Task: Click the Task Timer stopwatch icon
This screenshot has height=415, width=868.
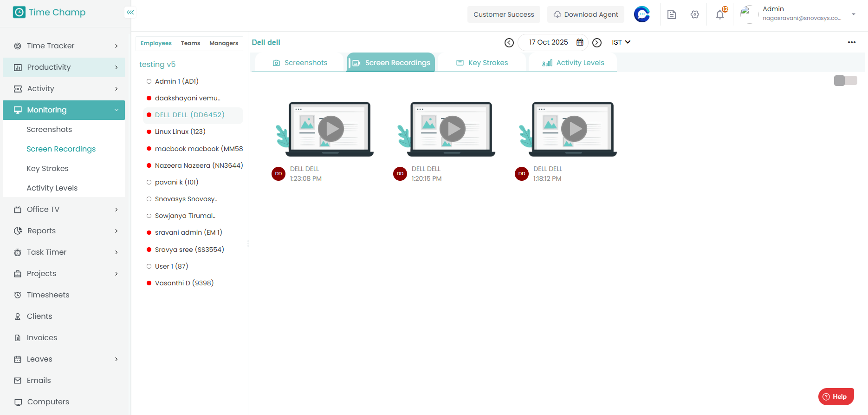Action: (18, 252)
